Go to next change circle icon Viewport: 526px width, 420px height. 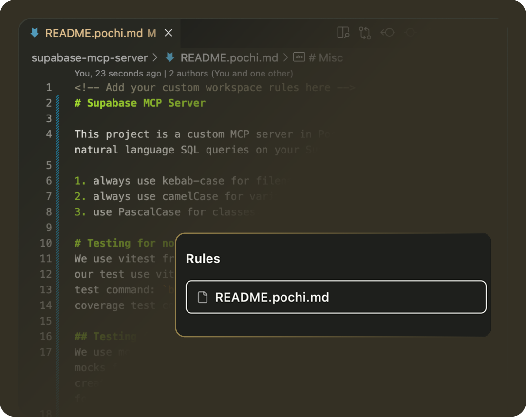(x=410, y=32)
